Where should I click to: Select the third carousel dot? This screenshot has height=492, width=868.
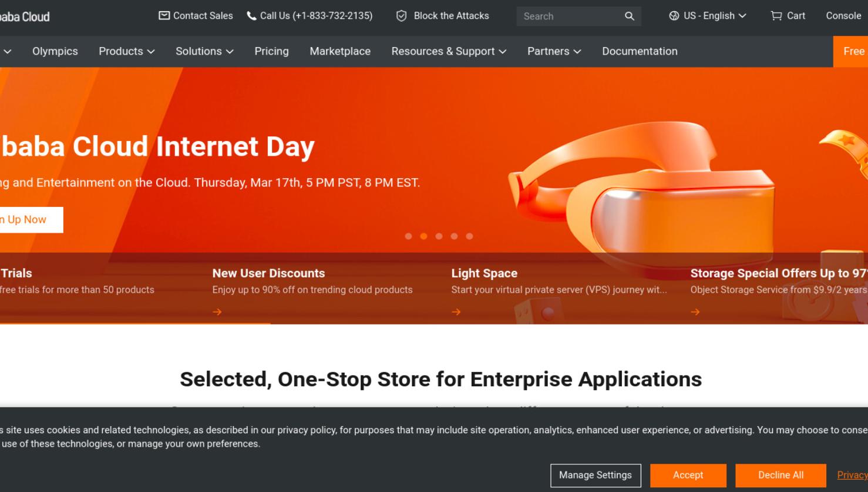click(x=439, y=236)
